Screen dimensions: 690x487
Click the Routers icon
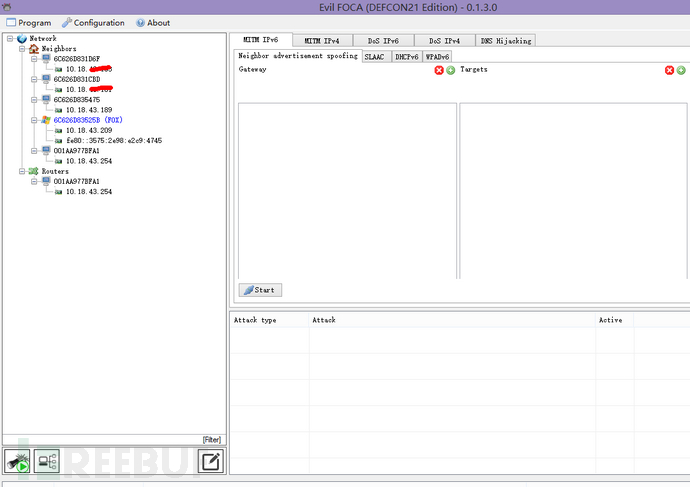click(33, 171)
